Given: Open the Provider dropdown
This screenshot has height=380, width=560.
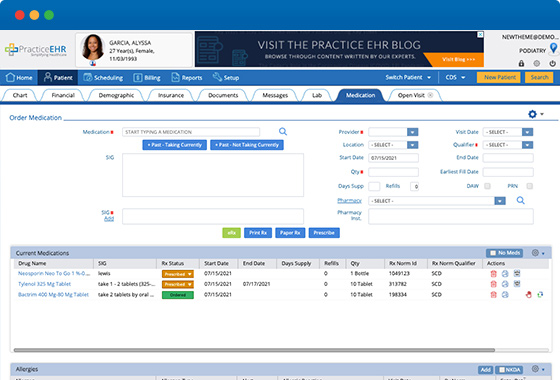Looking at the screenshot, I should (412, 132).
